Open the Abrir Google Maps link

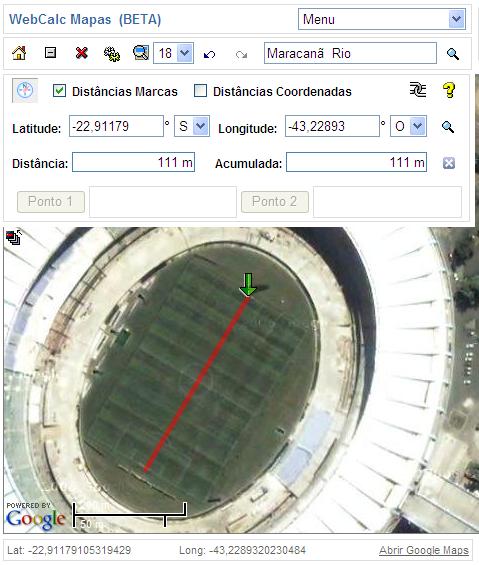pyautogui.click(x=424, y=550)
